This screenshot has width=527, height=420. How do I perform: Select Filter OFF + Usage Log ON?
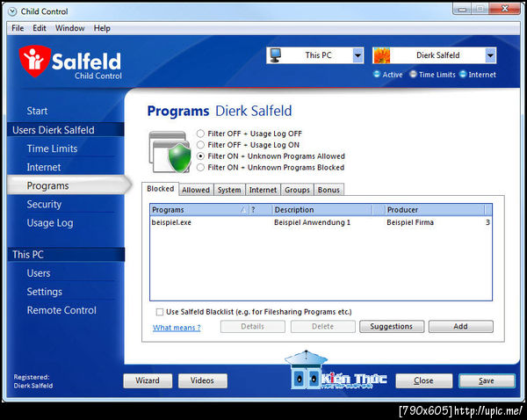tap(200, 145)
